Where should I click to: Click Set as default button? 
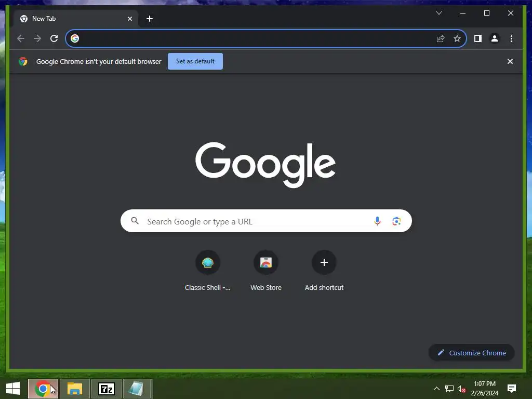point(195,61)
